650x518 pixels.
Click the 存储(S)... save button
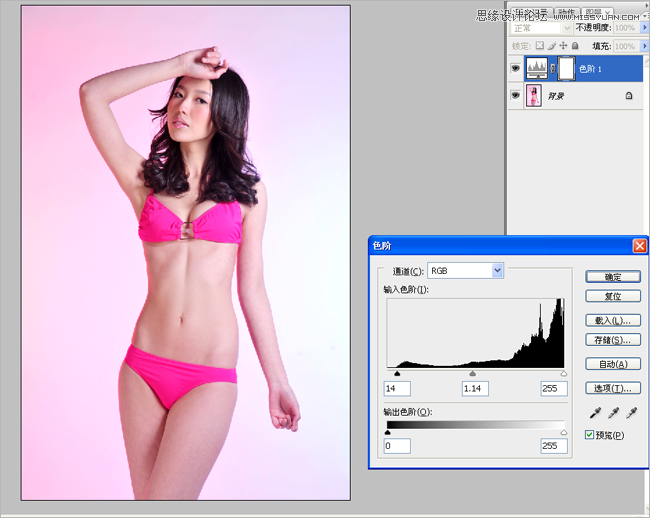coord(613,340)
